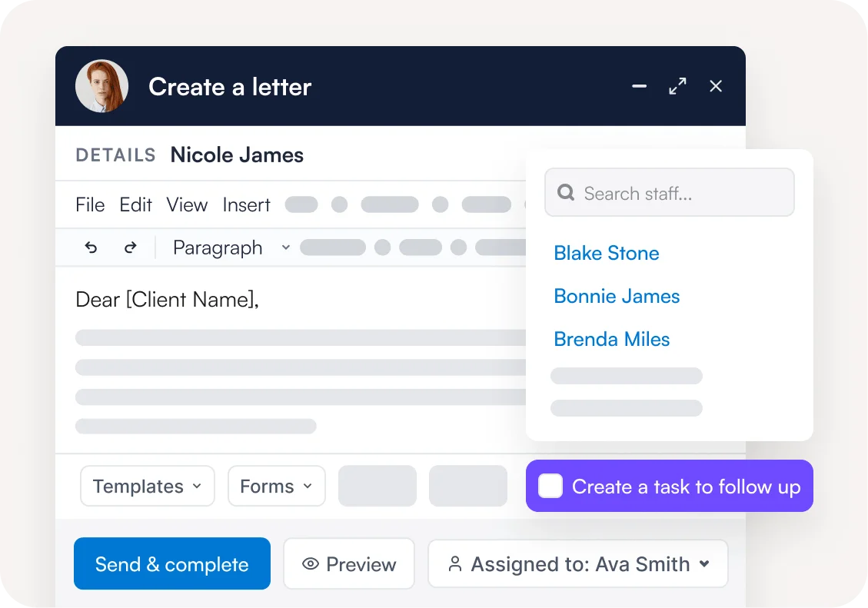Tick the Create a task to follow up checkbox
Viewport: 868px width, 608px height.
[550, 486]
